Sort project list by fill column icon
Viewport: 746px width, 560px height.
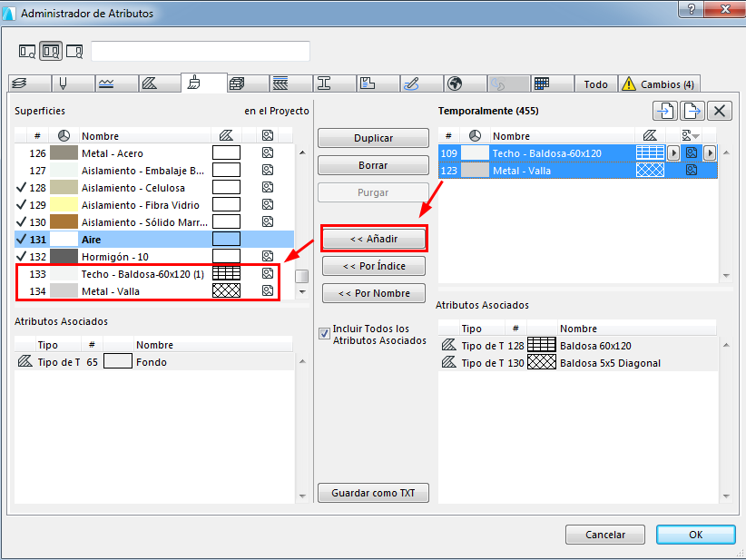[x=227, y=135]
